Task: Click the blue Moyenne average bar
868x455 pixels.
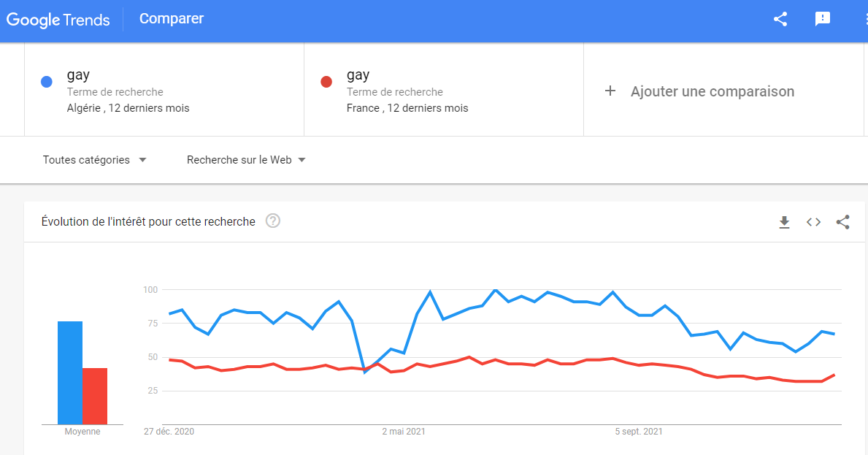Action: point(70,372)
